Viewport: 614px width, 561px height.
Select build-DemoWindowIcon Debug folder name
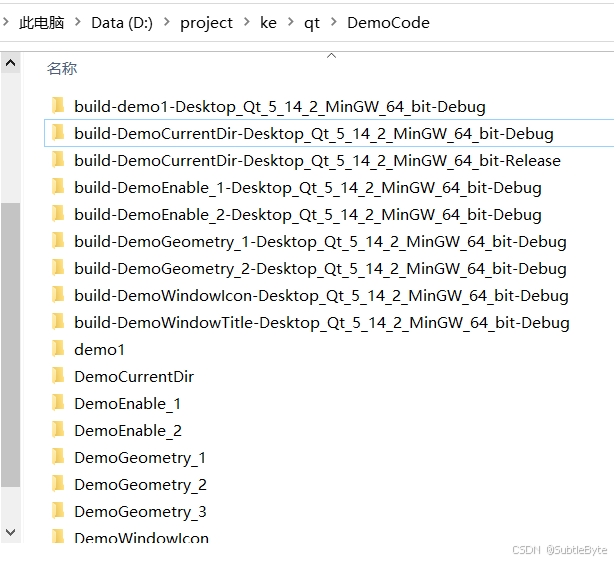321,296
